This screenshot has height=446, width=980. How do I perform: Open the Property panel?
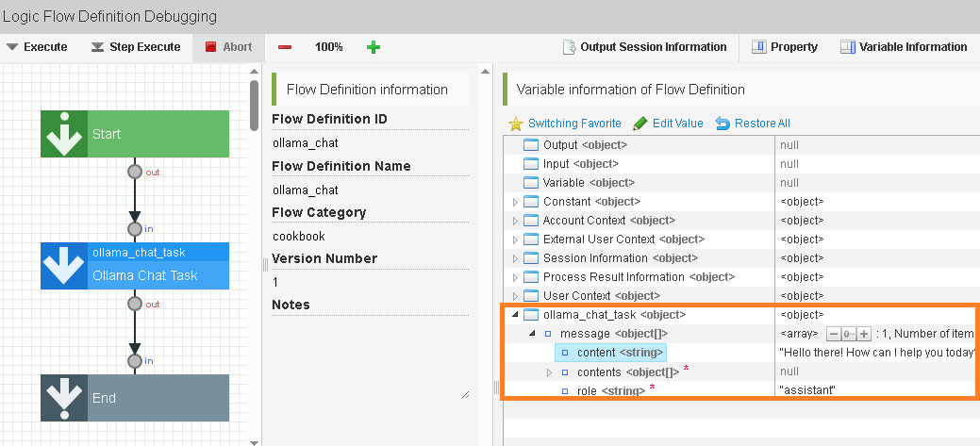(784, 47)
